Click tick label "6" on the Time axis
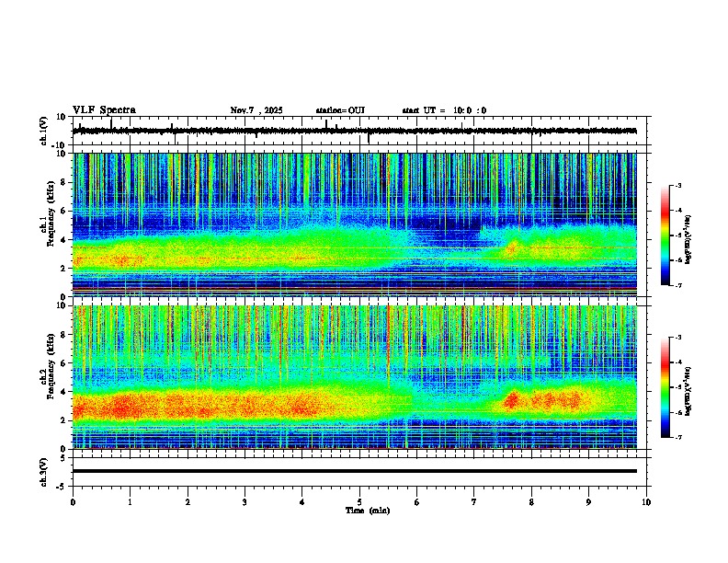Image resolution: width=728 pixels, height=563 pixels. 417,502
